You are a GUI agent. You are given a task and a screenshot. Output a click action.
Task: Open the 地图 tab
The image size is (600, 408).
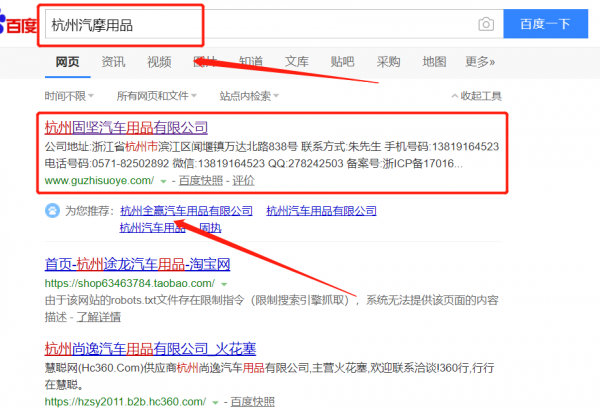[x=434, y=62]
